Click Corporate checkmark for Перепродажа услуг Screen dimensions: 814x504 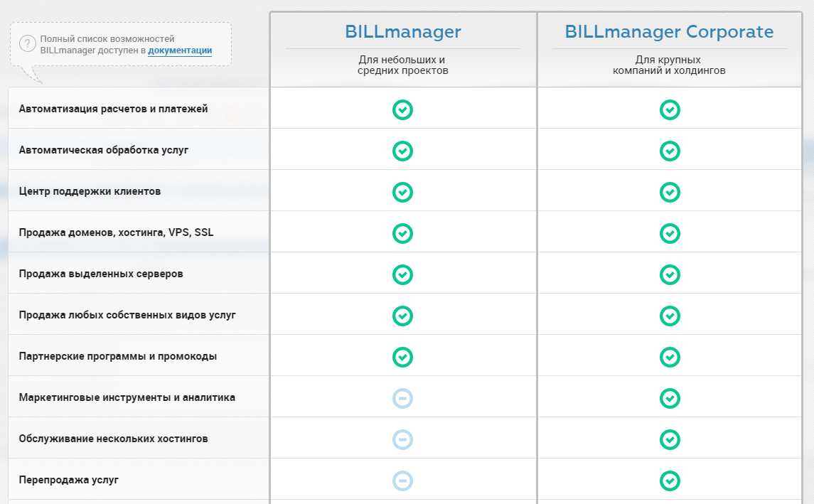670,481
